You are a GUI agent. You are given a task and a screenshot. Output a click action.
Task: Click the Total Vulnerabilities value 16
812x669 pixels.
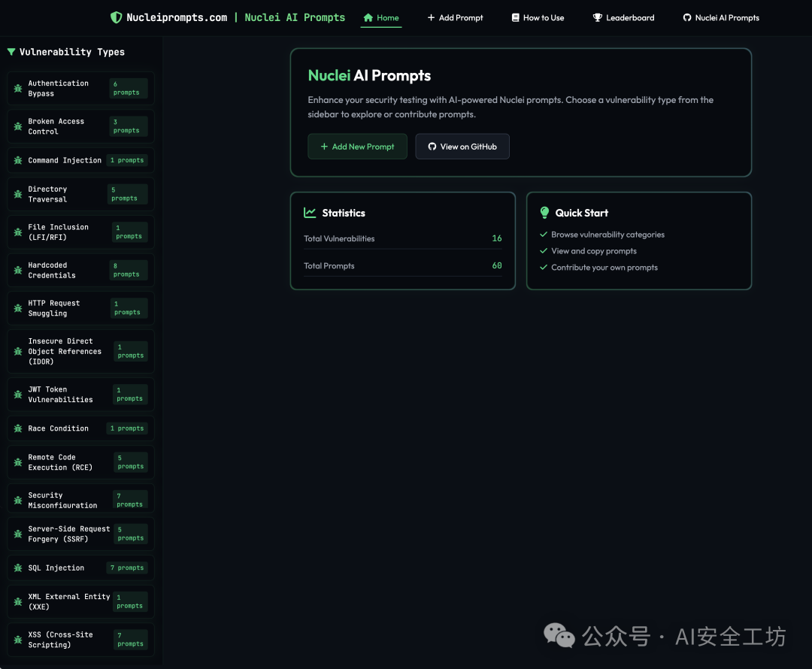497,238
